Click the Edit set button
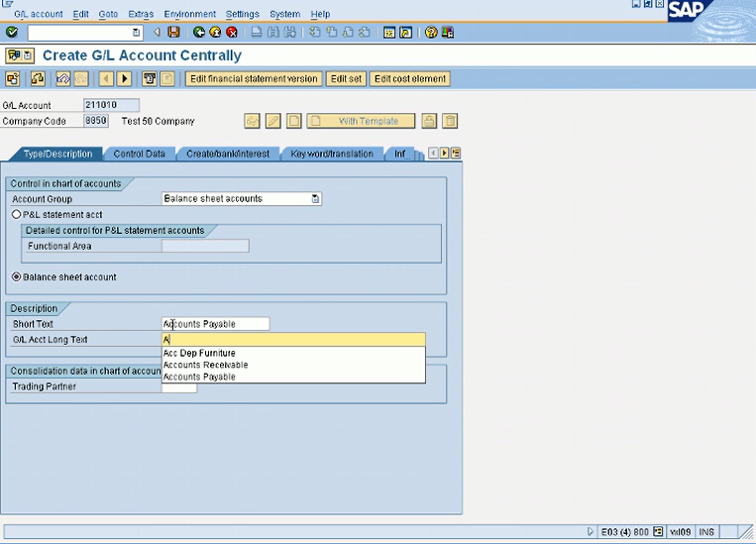756x544 pixels. pos(346,78)
